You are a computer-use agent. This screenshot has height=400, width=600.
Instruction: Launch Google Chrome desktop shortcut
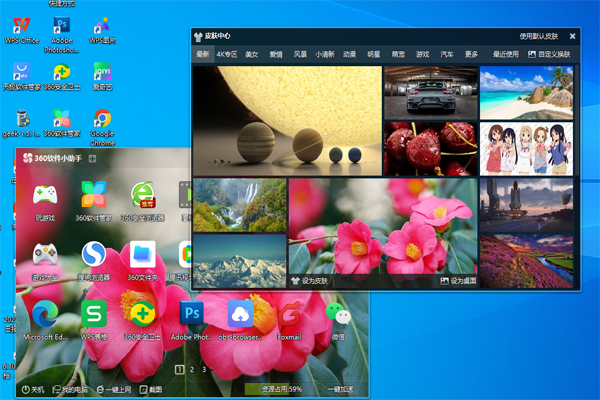pos(102,127)
